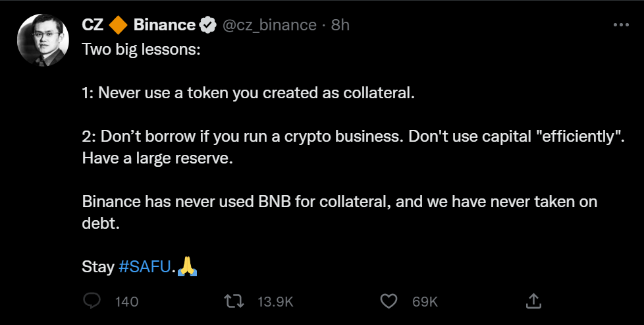
Task: Click the praying hands emoji
Action: point(187,266)
